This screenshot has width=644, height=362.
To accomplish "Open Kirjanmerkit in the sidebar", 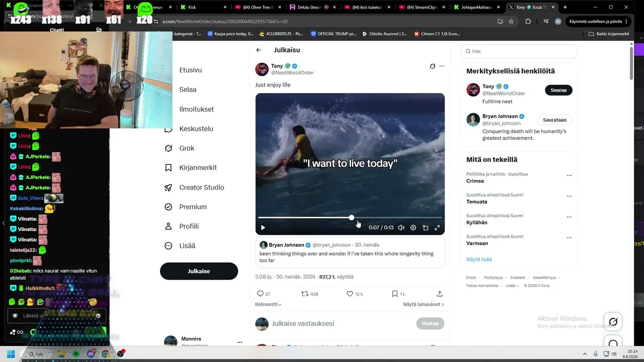I will tap(198, 167).
